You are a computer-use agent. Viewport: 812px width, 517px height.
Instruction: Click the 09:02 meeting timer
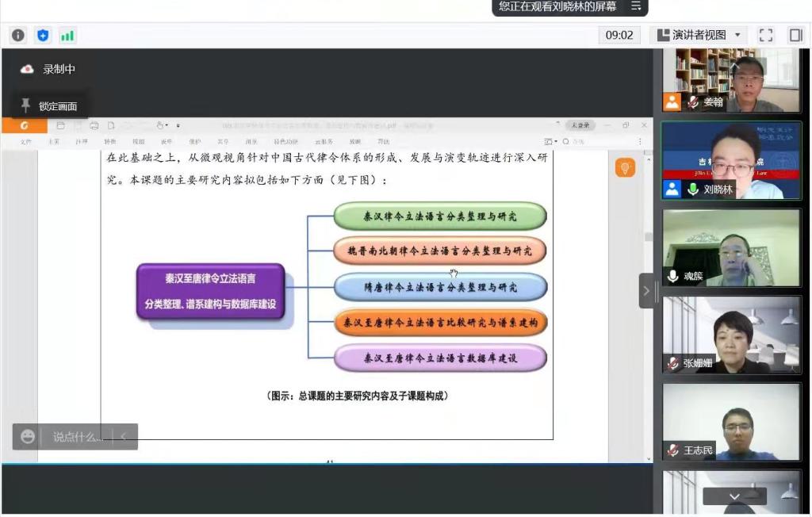(619, 35)
